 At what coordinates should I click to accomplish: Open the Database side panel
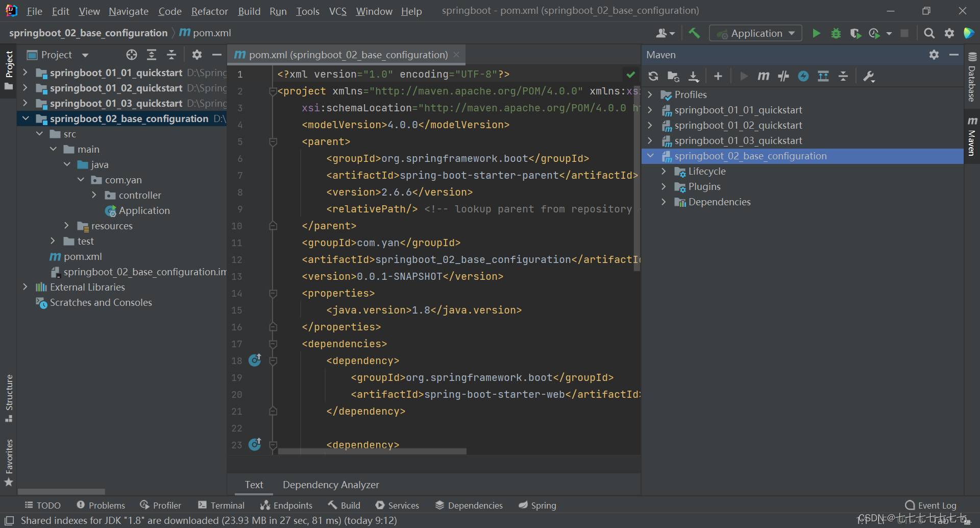click(x=972, y=77)
